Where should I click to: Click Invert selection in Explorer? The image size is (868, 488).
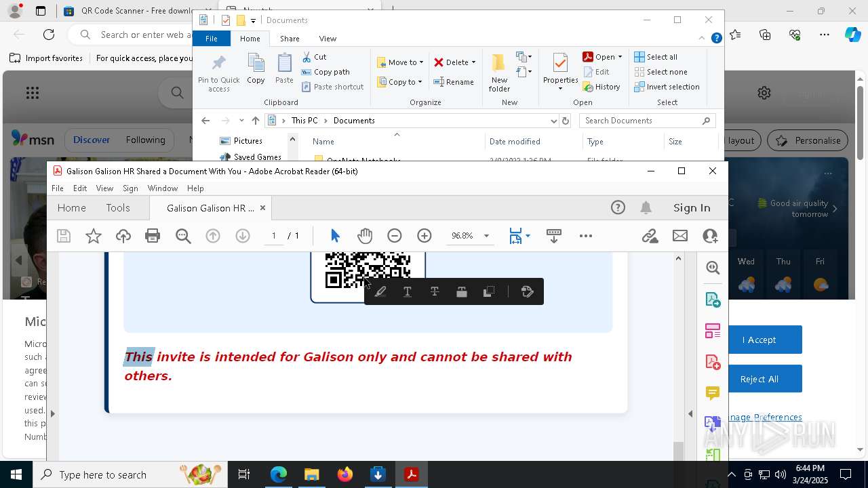click(x=667, y=87)
